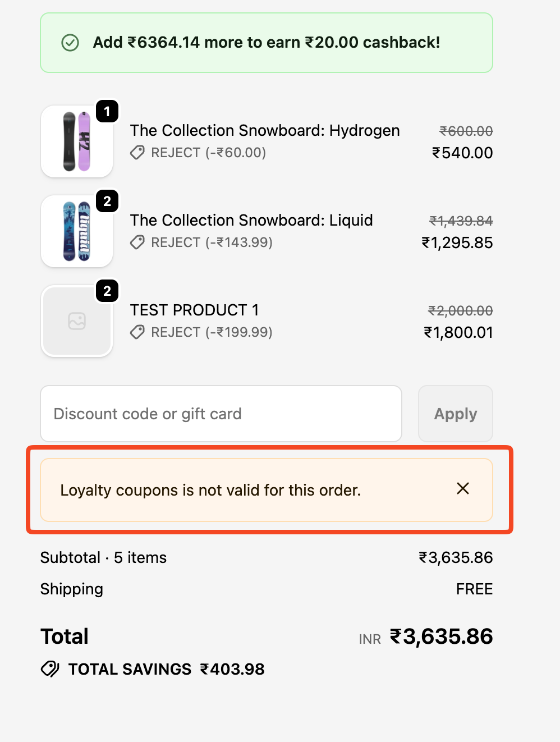Viewport: 560px width, 742px height.
Task: Dismiss the loyalty coupons not valid notice
Action: (463, 489)
